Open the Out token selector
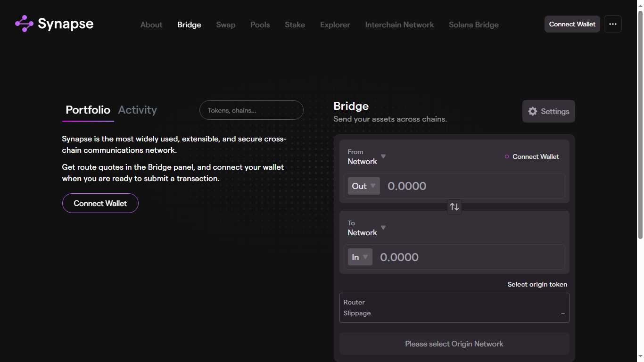Viewport: 644px width, 362px height. 363,186
